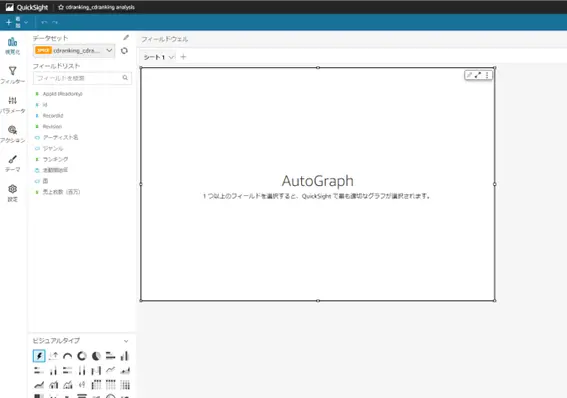567x398 pixels.
Task: Edit dataset using the pencil icon
Action: (126, 38)
